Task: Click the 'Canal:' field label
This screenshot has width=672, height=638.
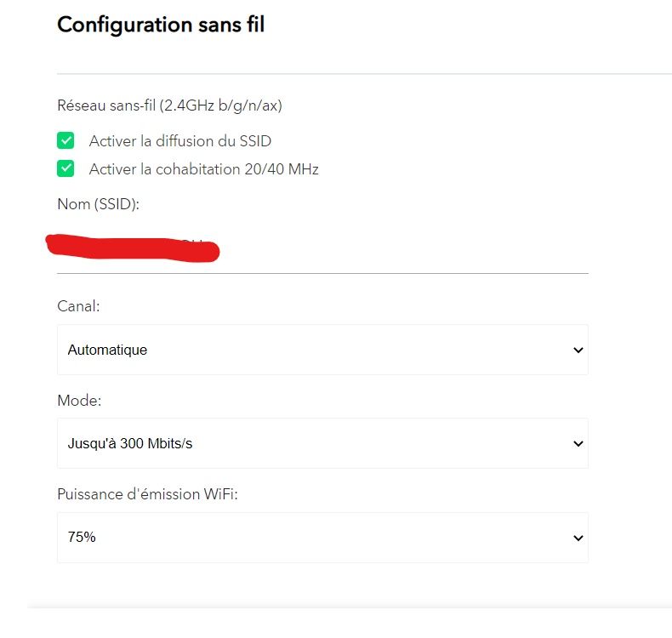Action: pyautogui.click(x=78, y=306)
